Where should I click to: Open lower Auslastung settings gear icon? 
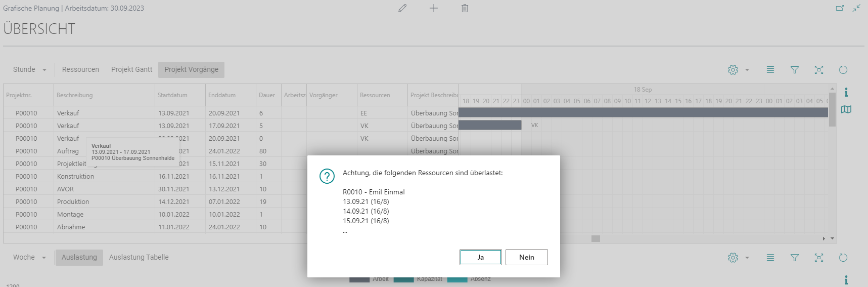coord(733,258)
